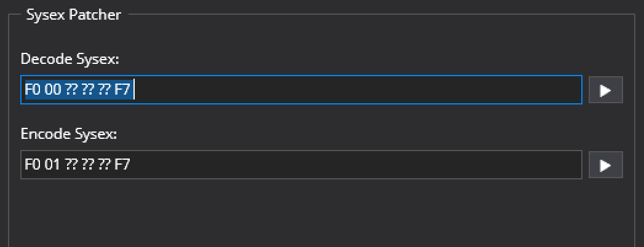This screenshot has width=644, height=247.
Task: Click the Decode Sysex label
Action: [70, 59]
